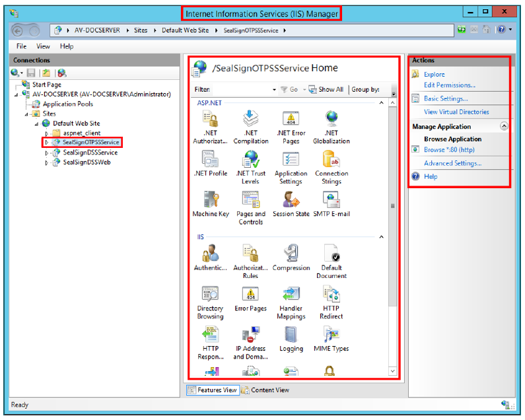
Task: Click the Edit Permissions link
Action: tap(449, 85)
